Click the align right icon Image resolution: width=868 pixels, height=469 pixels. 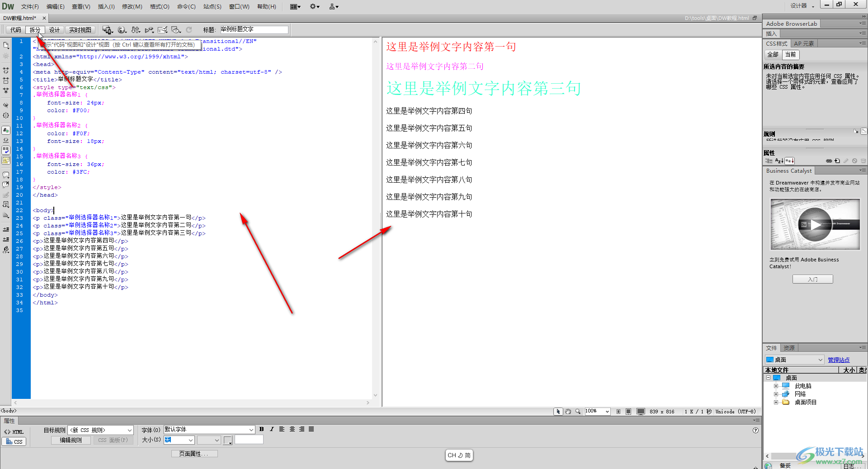click(x=302, y=429)
